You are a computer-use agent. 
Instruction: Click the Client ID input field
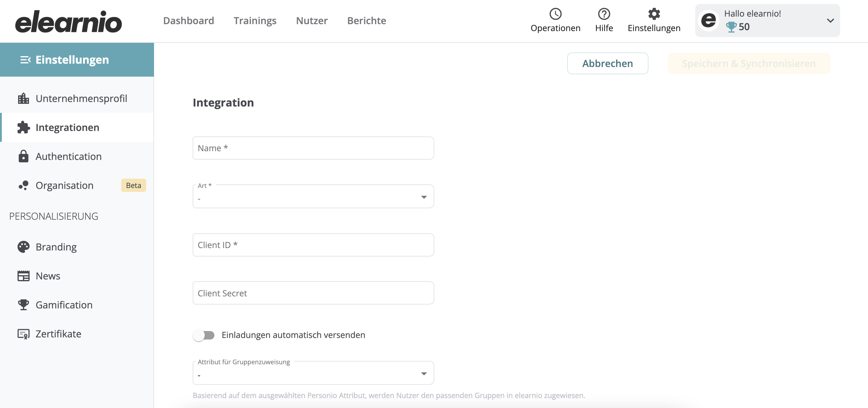(x=313, y=245)
